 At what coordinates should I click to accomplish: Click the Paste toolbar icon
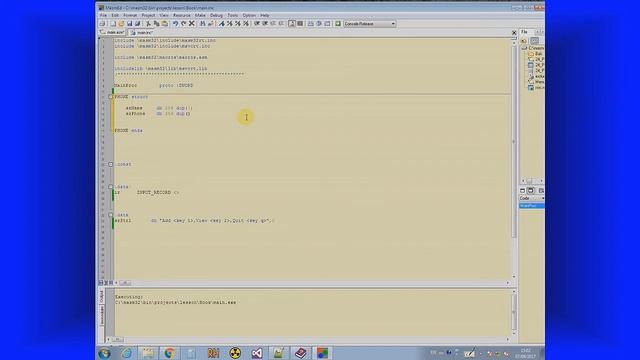coord(164,24)
